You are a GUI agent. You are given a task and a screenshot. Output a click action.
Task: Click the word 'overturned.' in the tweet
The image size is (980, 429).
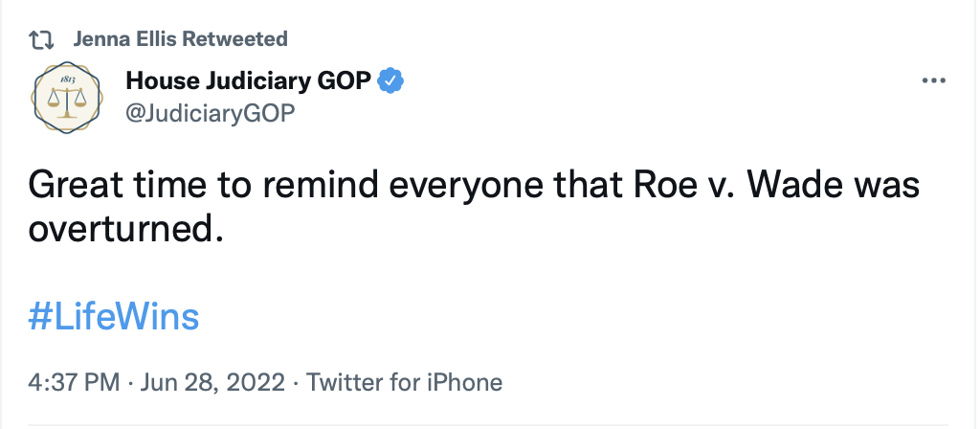125,231
